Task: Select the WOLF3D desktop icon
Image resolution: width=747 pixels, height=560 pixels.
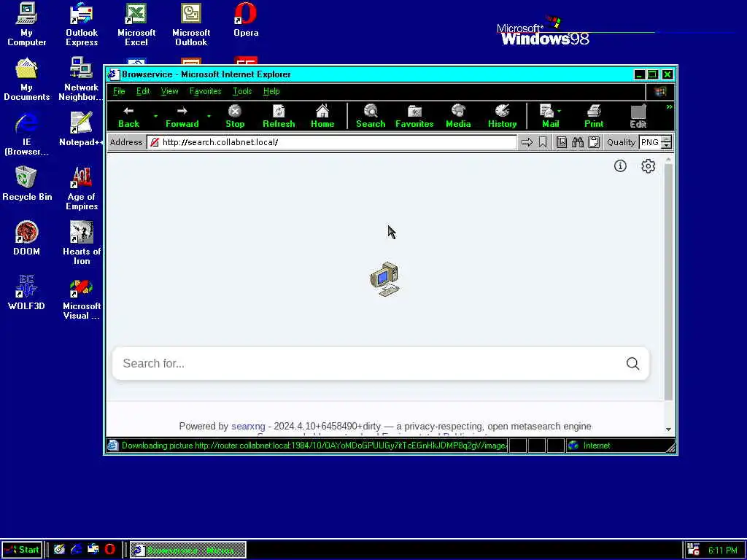Action: [27, 293]
